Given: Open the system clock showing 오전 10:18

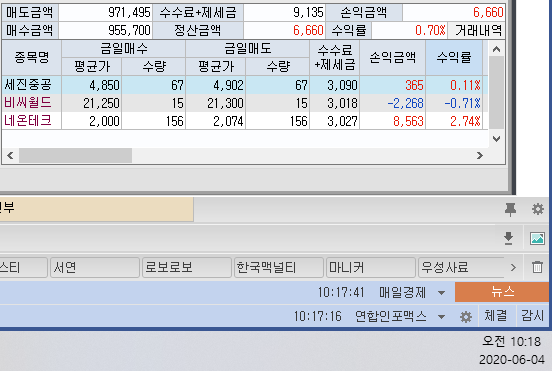Looking at the screenshot, I should click(x=511, y=341).
